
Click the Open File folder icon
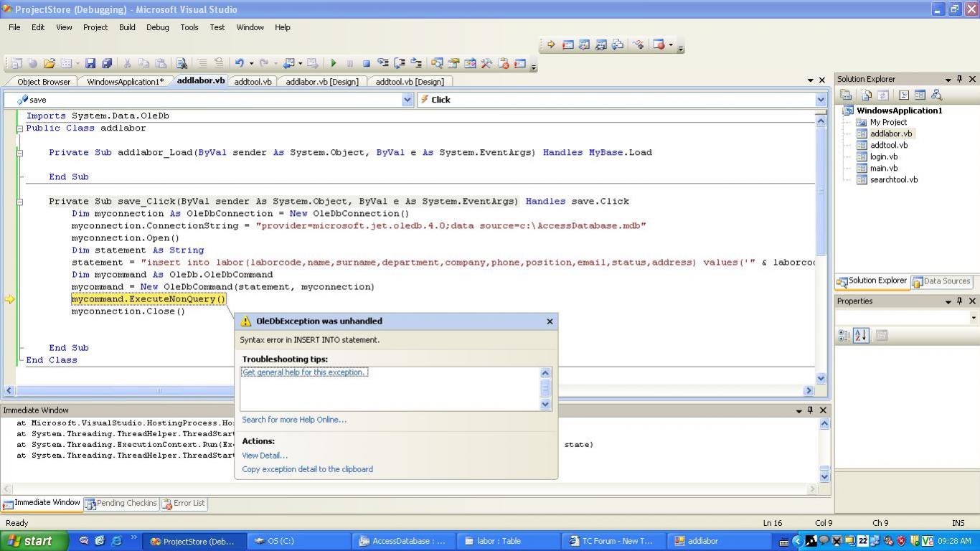(49, 64)
